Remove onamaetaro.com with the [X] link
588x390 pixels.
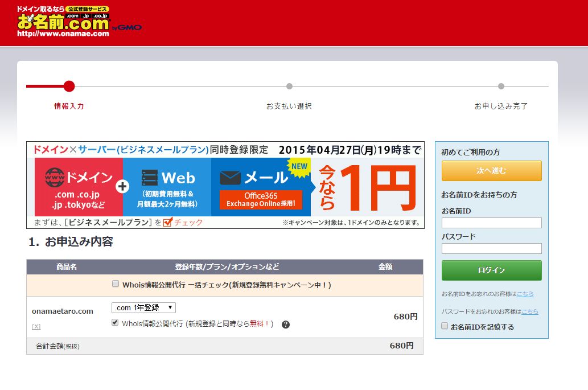pos(36,327)
